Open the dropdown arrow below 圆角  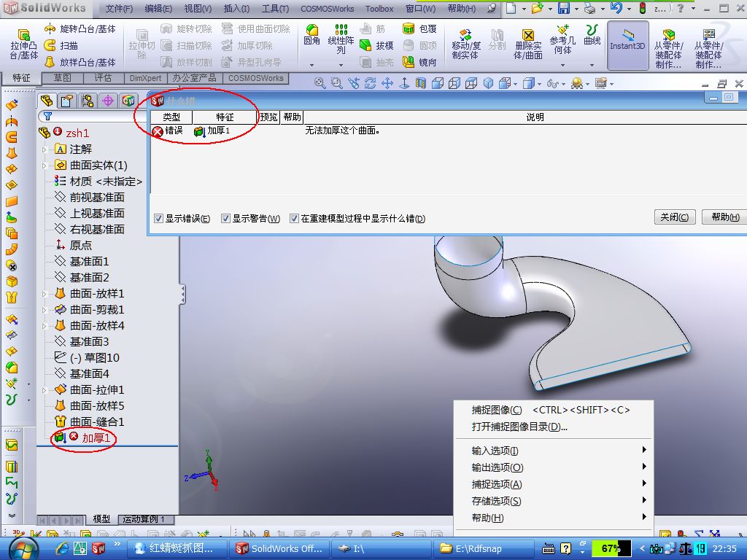click(x=311, y=65)
